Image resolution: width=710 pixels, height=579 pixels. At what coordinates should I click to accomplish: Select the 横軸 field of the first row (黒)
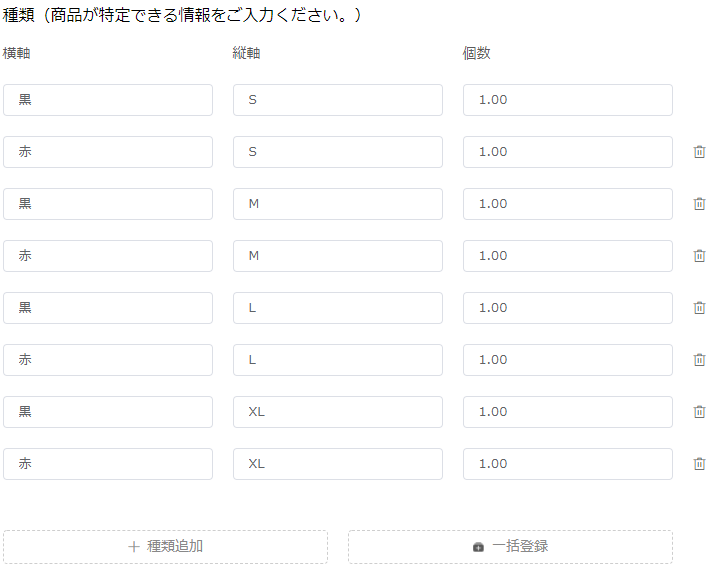point(108,100)
